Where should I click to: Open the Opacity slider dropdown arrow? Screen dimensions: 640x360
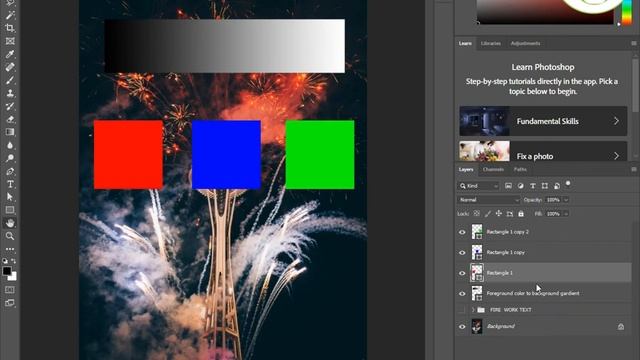point(566,200)
